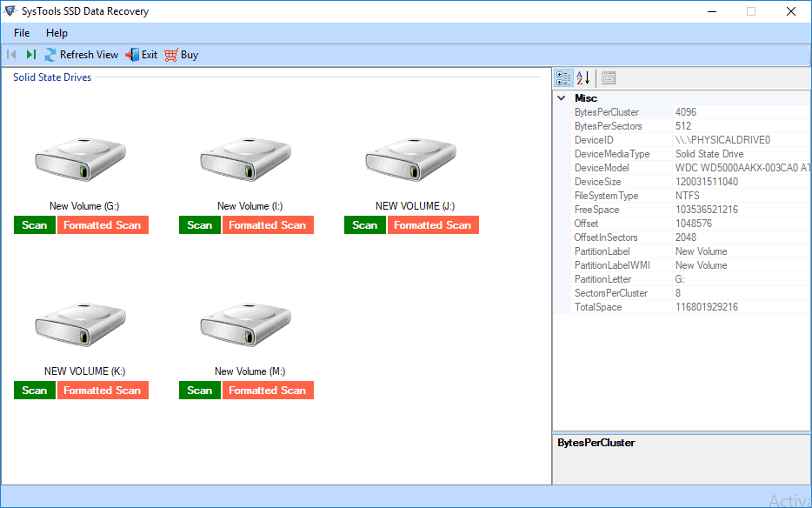Click the Refresh View toolbar button
The image size is (812, 508).
(82, 55)
